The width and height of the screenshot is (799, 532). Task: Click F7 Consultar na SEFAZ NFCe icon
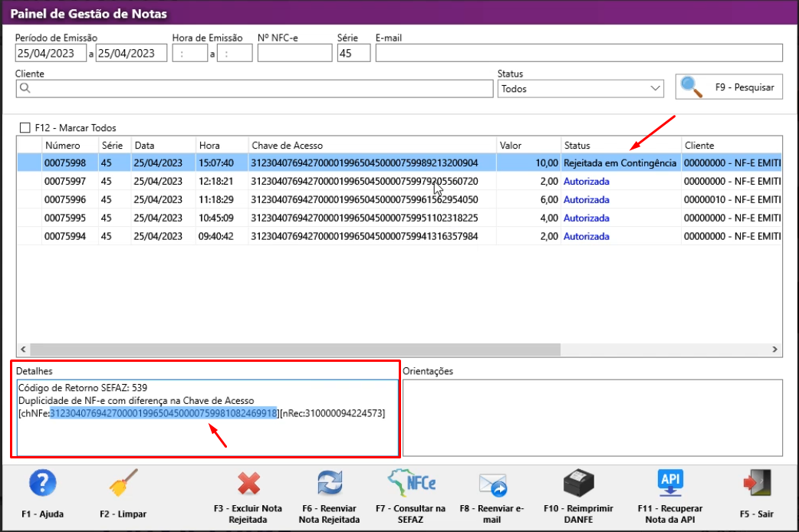[x=411, y=483]
